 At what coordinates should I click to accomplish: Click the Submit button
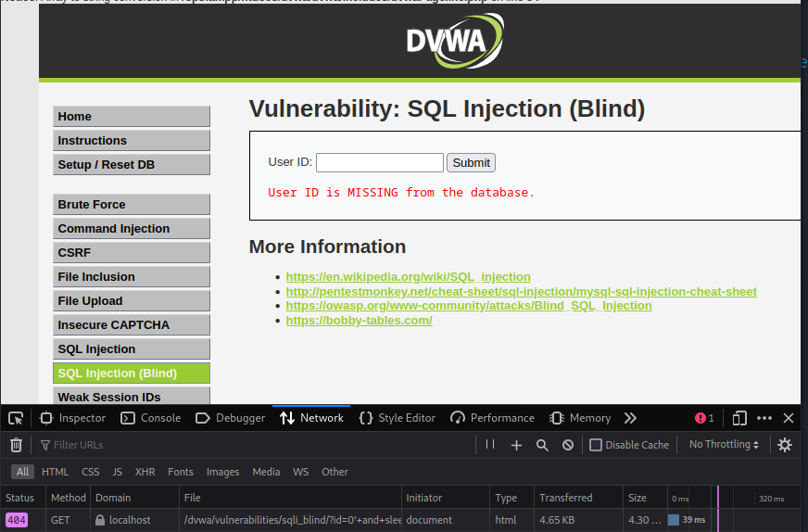pos(471,162)
